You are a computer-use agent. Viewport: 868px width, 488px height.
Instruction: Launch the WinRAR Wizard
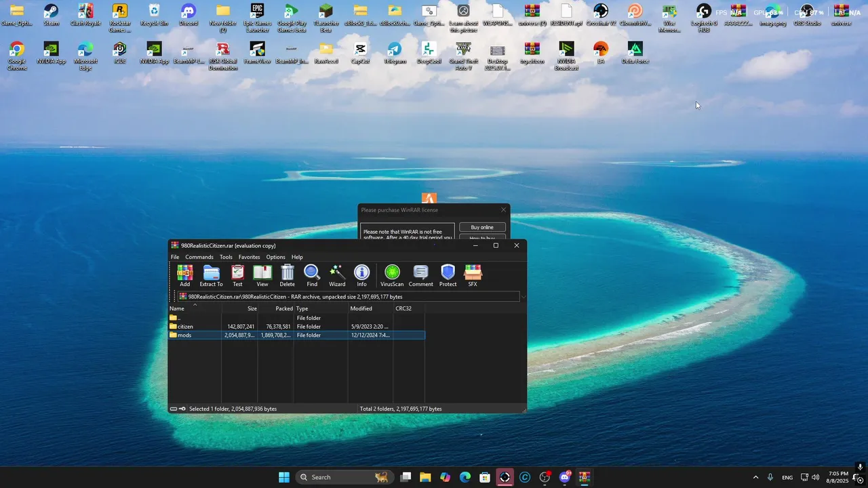(x=337, y=276)
